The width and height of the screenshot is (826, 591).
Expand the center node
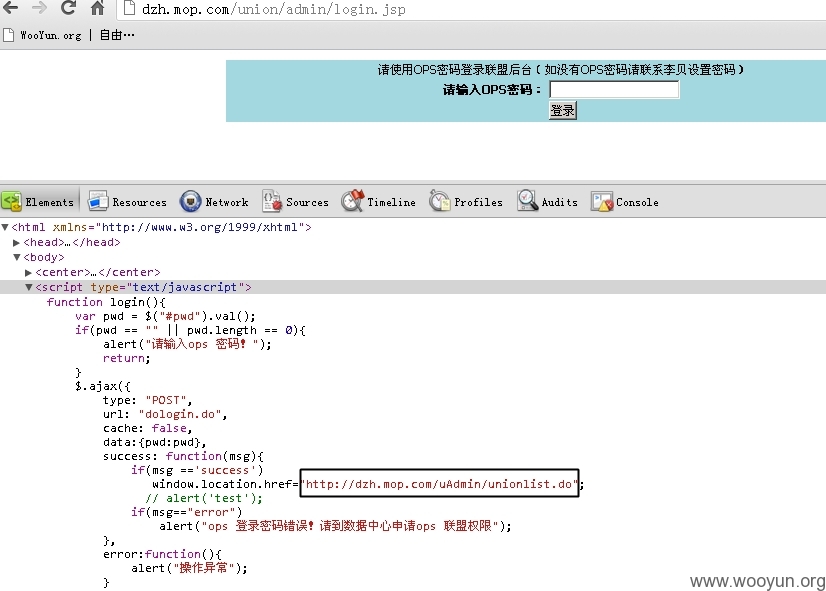coord(28,272)
